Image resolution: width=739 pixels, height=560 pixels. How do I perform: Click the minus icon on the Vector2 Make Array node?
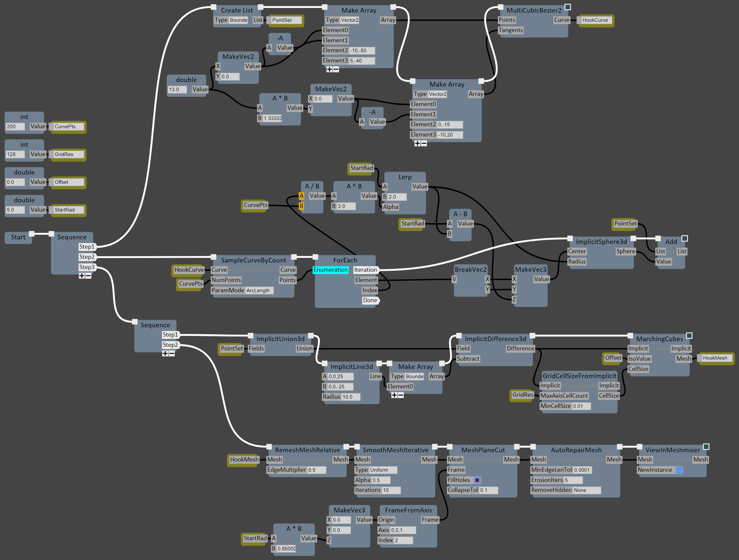click(x=424, y=143)
